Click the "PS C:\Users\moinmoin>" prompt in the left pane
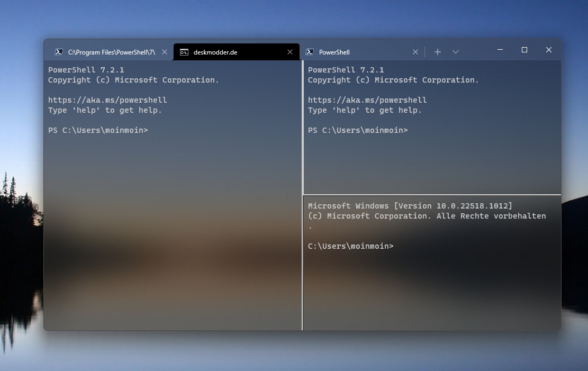Viewport: 588px width, 371px height. click(98, 130)
